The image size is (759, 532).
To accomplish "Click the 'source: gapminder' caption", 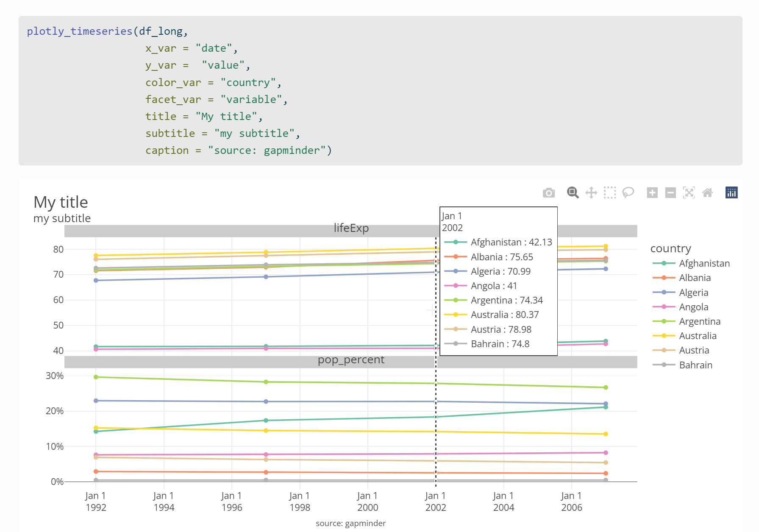I will (351, 524).
